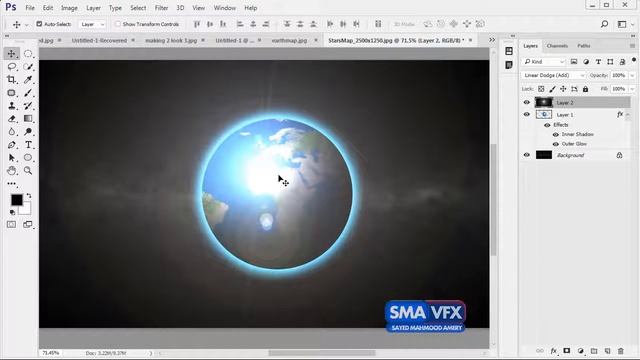Click the Add layer style fx button
640x360 pixels.
553,351
